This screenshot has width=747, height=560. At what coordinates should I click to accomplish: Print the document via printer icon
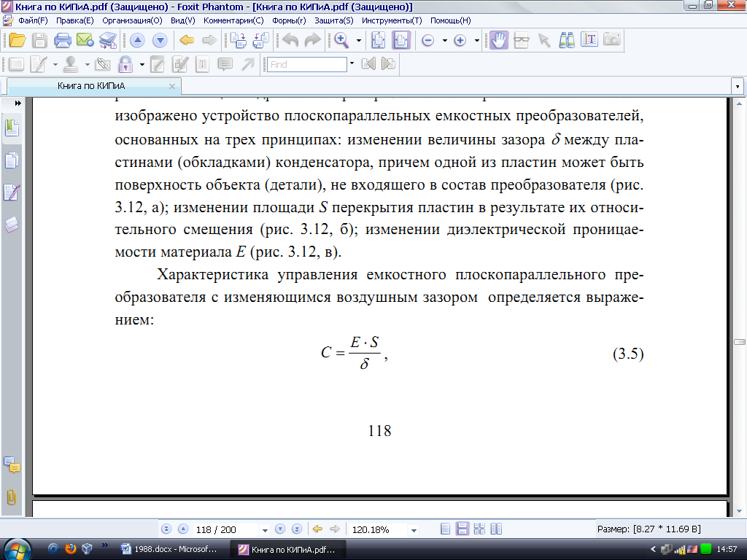(x=63, y=41)
